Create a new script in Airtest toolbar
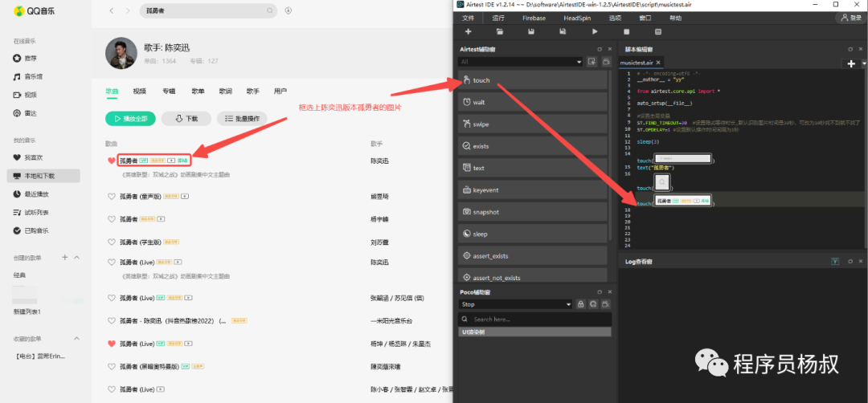Viewport: 868px width, 403px height. 469,31
